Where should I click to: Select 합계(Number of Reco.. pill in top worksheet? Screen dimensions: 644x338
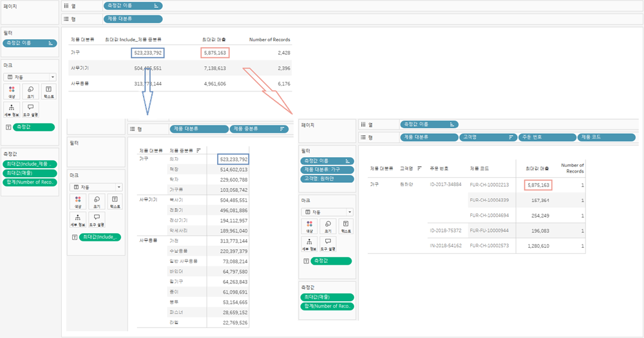(x=30, y=182)
